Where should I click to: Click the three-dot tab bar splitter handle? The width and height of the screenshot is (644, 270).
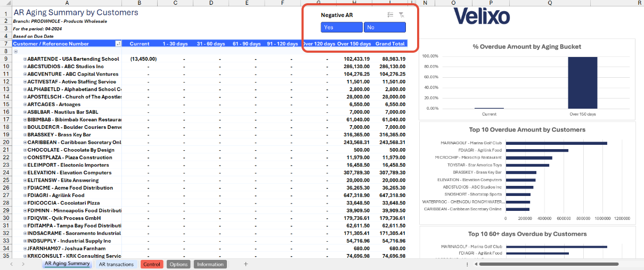pos(467,264)
